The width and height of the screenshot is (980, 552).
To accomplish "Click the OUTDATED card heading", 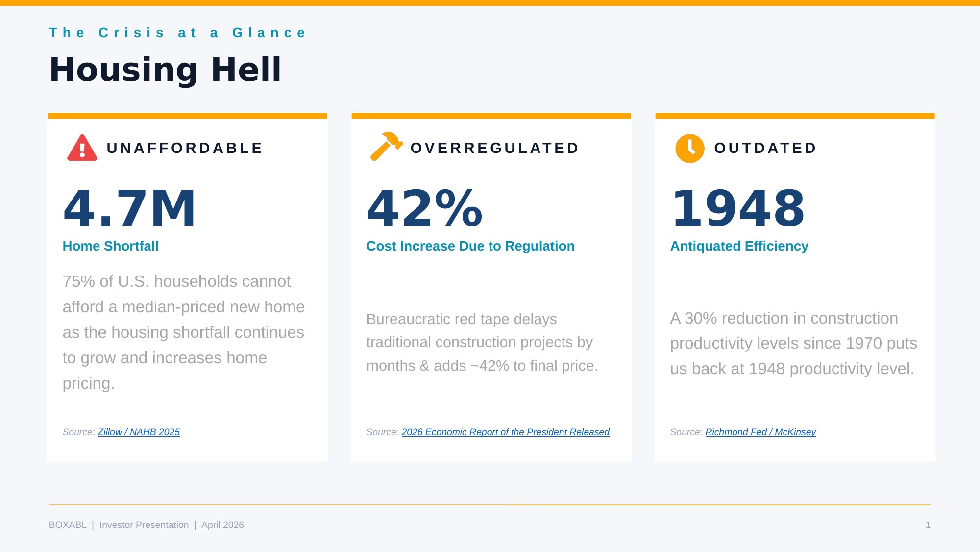I will point(765,148).
